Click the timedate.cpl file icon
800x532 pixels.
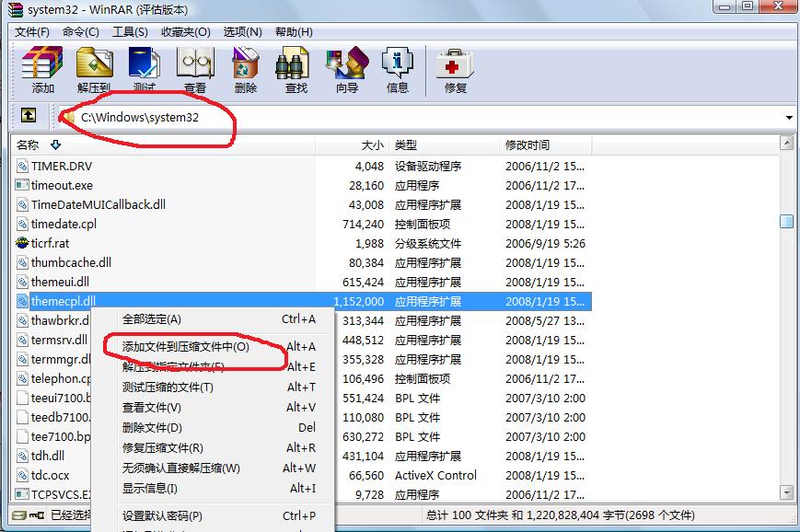click(x=22, y=224)
